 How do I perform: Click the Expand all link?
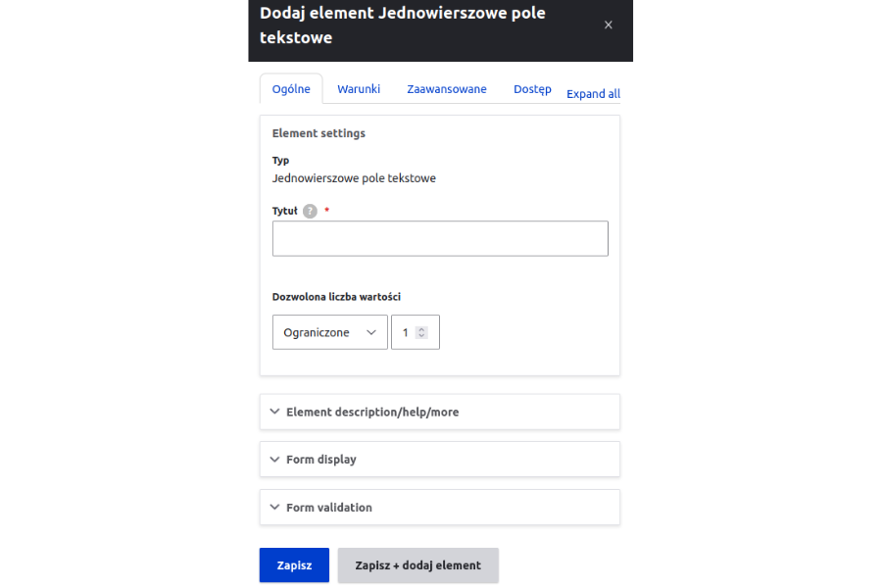pos(593,94)
